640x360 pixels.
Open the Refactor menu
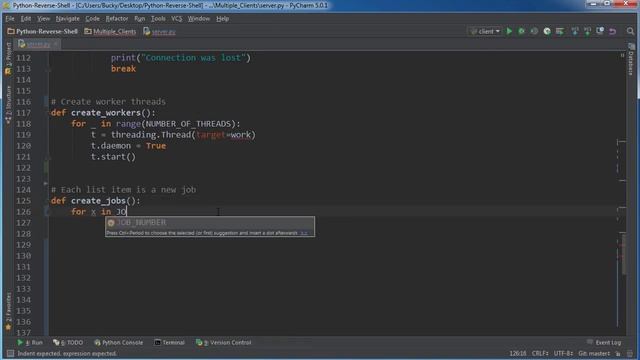tap(117, 19)
